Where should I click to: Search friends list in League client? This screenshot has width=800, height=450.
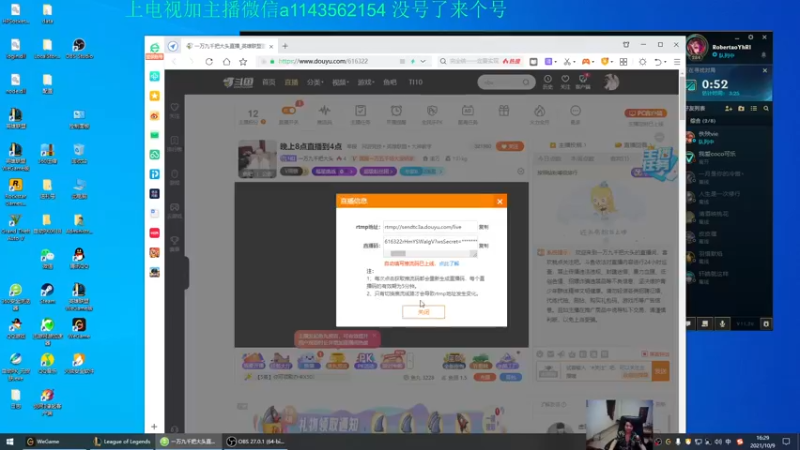pyautogui.click(x=766, y=109)
